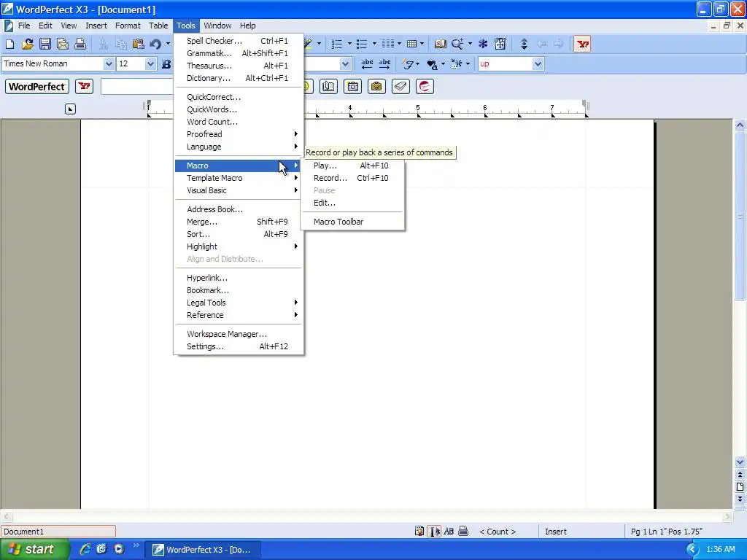Select Record... in the Macro submenu
This screenshot has height=560, width=747.
point(352,178)
